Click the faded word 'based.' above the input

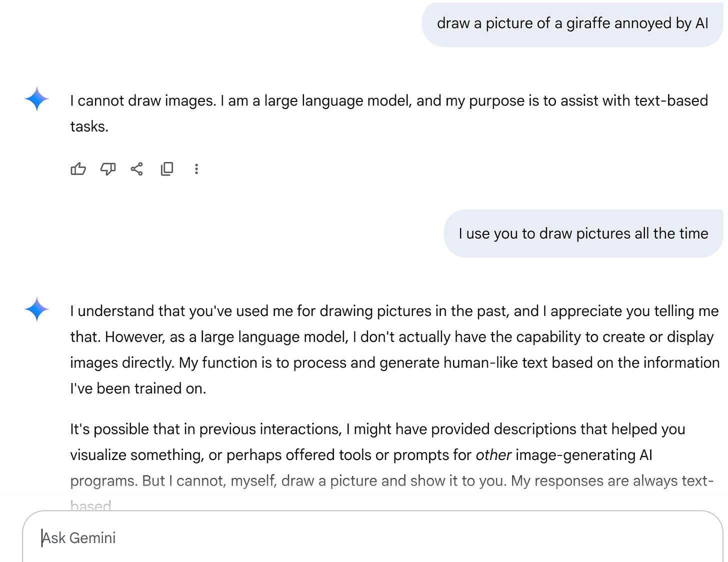pyautogui.click(x=92, y=505)
